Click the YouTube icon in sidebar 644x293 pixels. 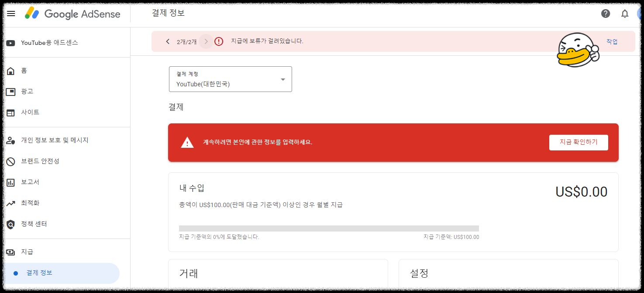[x=11, y=43]
